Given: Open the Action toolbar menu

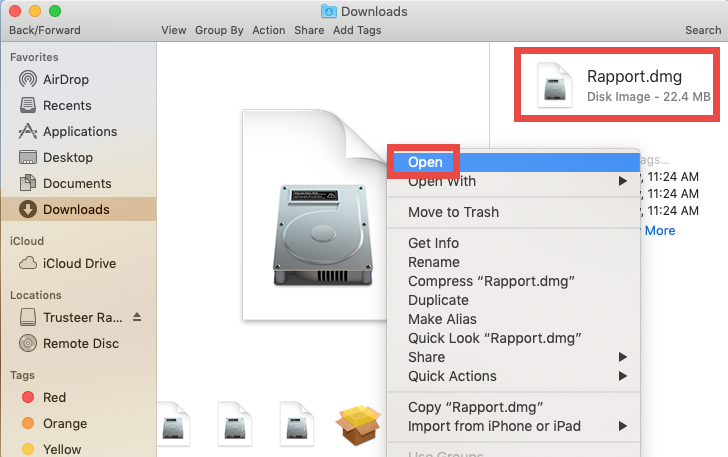Looking at the screenshot, I should (269, 30).
